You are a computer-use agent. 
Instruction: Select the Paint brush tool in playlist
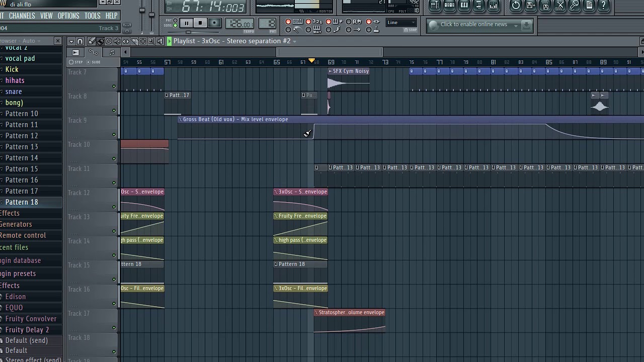100,41
